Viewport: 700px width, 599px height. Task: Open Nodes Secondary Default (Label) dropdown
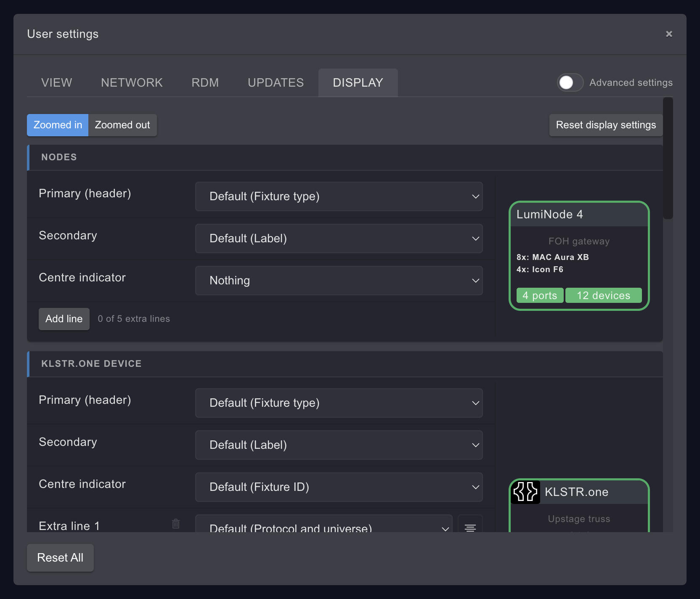coord(339,239)
